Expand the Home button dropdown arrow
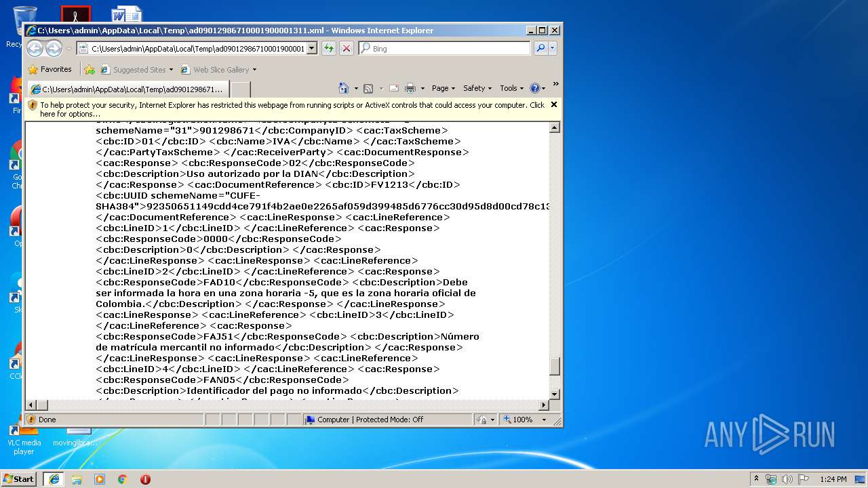868x488 pixels. pyautogui.click(x=356, y=88)
